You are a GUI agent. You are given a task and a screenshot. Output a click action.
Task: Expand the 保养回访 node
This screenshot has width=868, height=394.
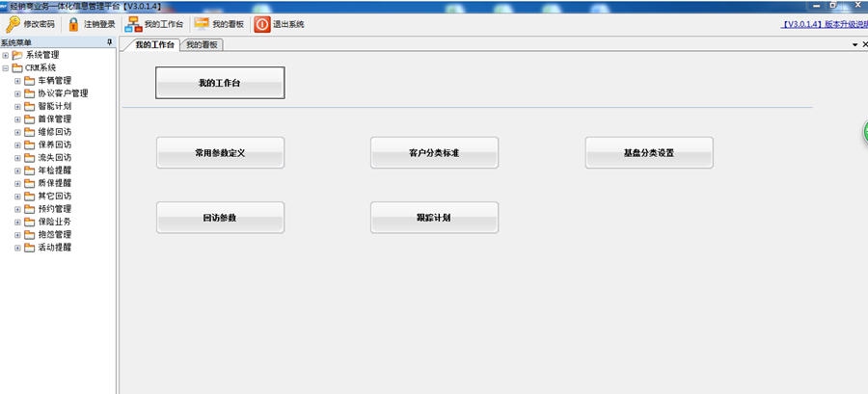click(17, 144)
